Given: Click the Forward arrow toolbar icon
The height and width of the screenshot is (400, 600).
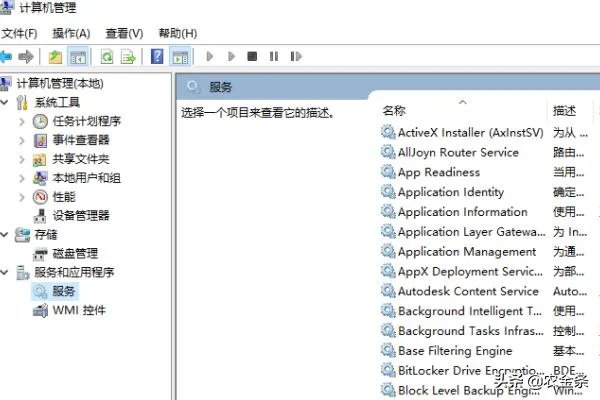Looking at the screenshot, I should click(x=27, y=57).
